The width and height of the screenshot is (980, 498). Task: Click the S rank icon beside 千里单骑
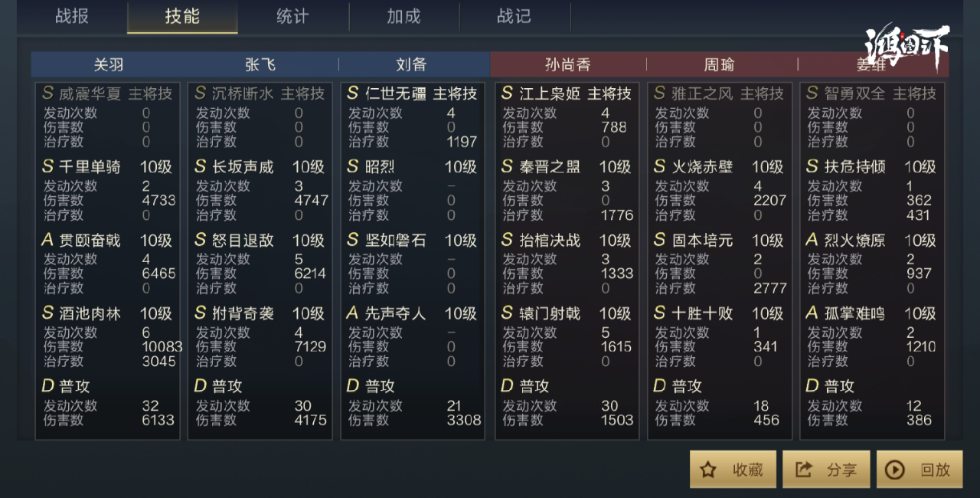[47, 166]
